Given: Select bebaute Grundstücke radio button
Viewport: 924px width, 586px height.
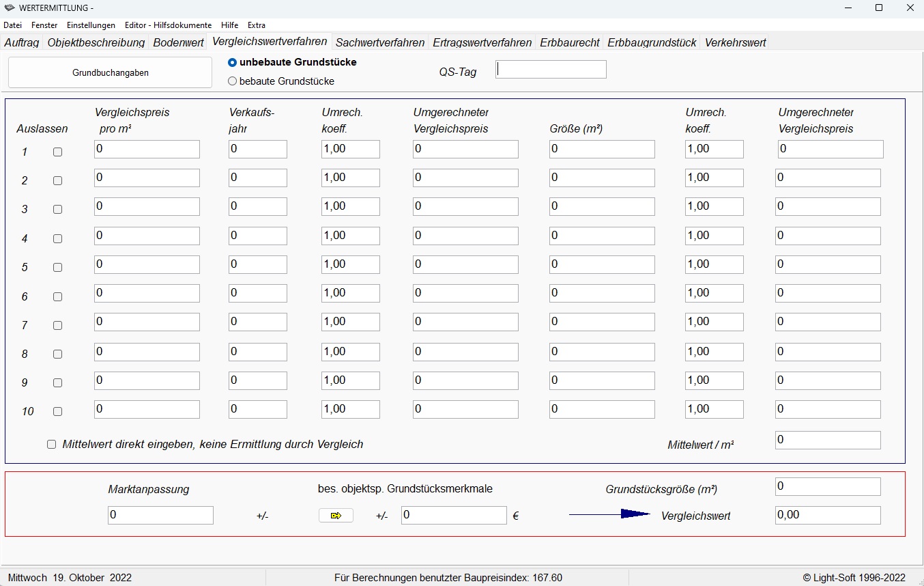Looking at the screenshot, I should point(233,81).
